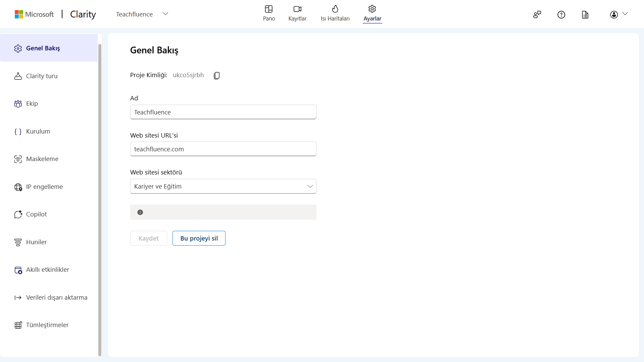Open Isı Haritaları heatmaps view
This screenshot has width=644, height=362.
point(335,13)
